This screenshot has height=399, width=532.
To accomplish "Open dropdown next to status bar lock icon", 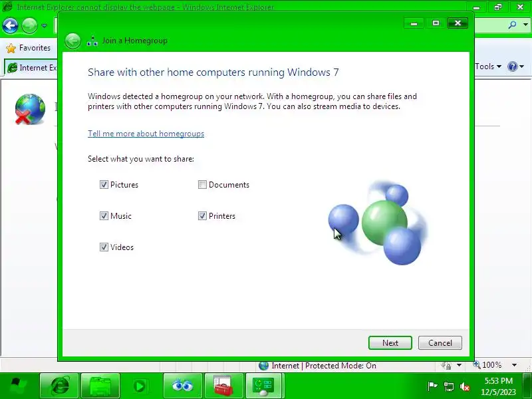I will click(459, 365).
